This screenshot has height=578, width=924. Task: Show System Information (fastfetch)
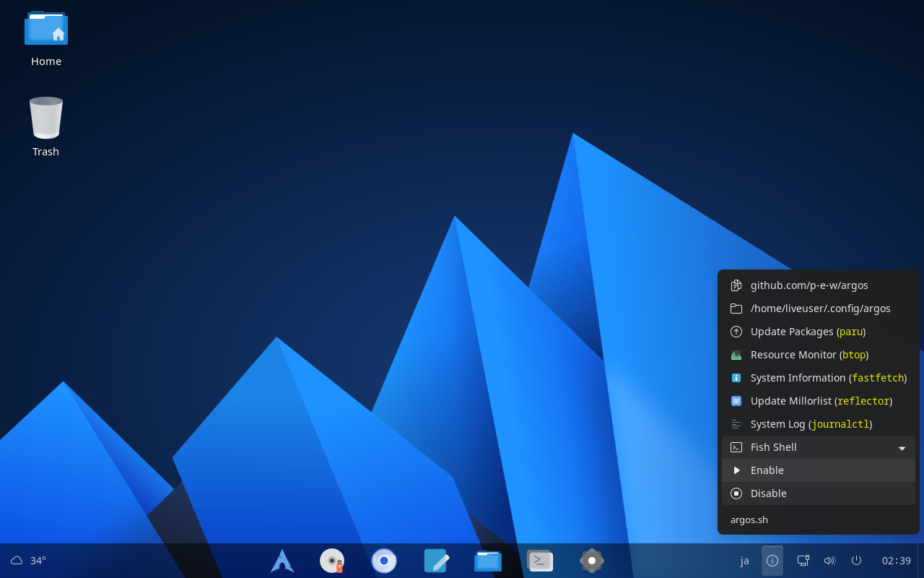[x=819, y=378]
